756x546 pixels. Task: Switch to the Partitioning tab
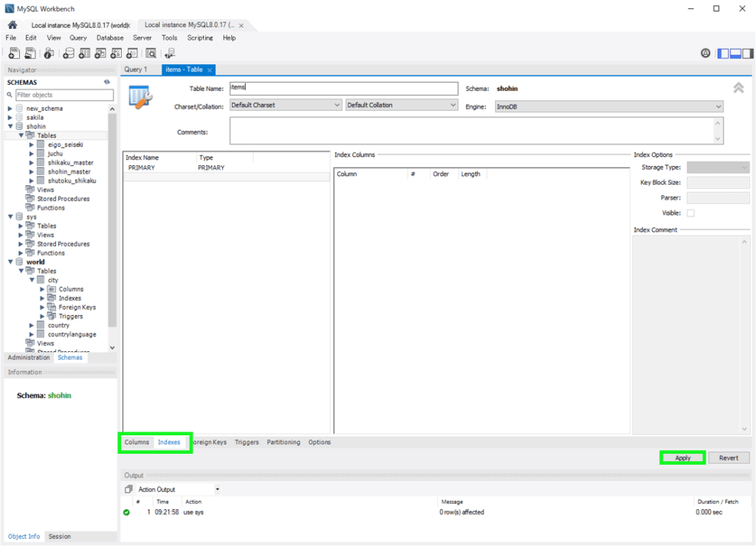pyautogui.click(x=283, y=442)
